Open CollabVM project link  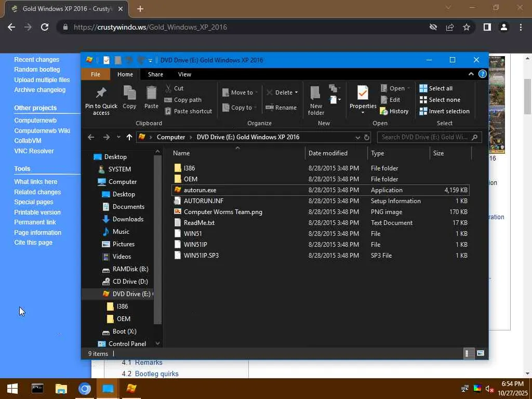tap(28, 140)
